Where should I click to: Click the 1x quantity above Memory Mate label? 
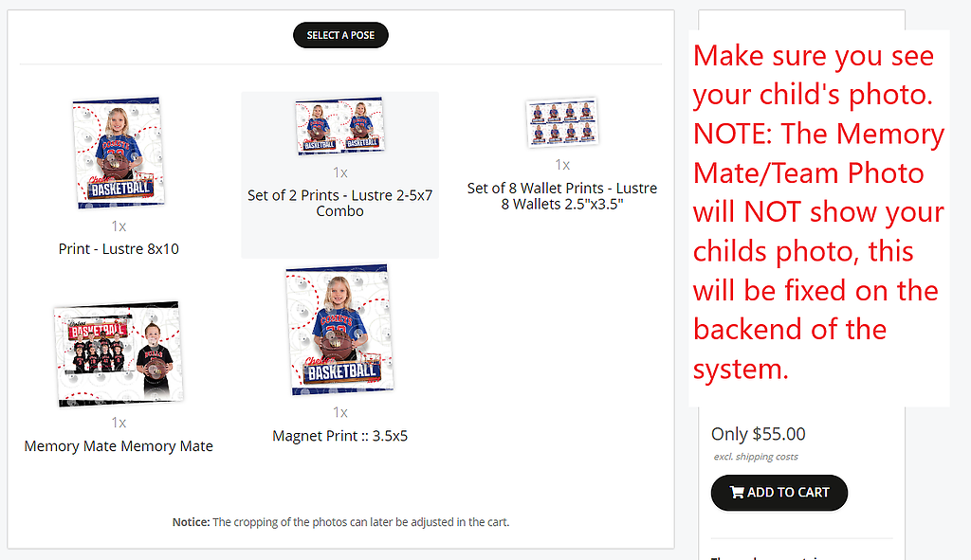pyautogui.click(x=119, y=423)
